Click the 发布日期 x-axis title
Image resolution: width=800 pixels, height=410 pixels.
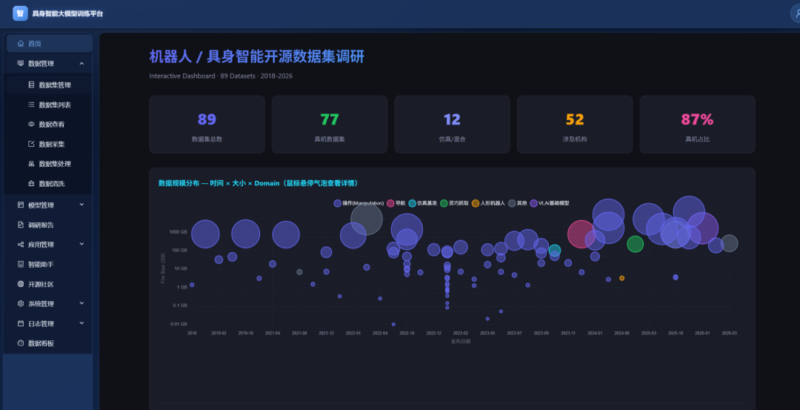point(460,342)
